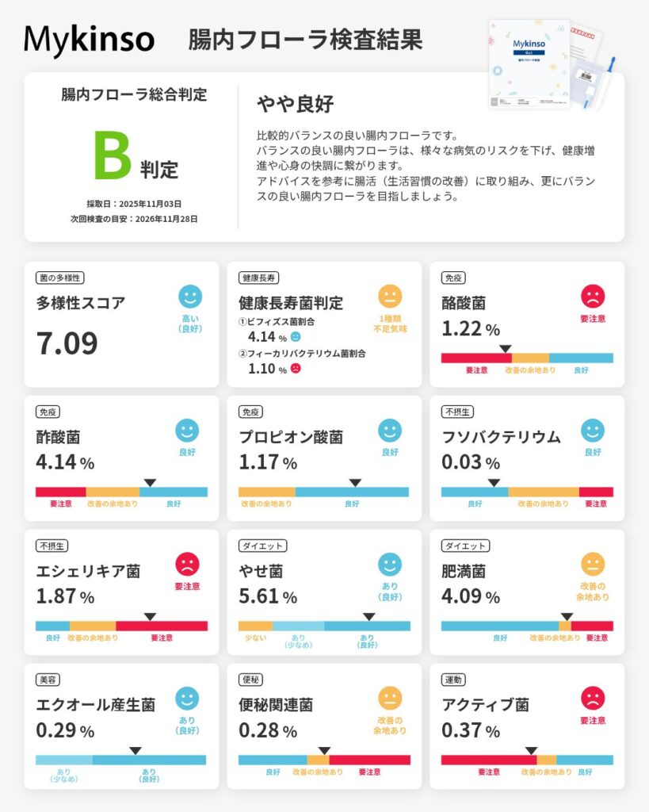Click the 美容 category tag
Viewport: 649px width, 812px height.
click(x=48, y=680)
